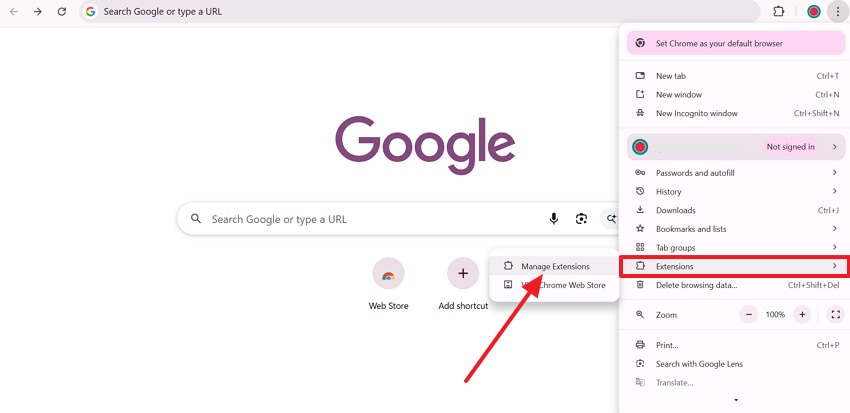850x413 pixels.
Task: Expand Bookmarks and lists submenu
Action: click(x=736, y=229)
